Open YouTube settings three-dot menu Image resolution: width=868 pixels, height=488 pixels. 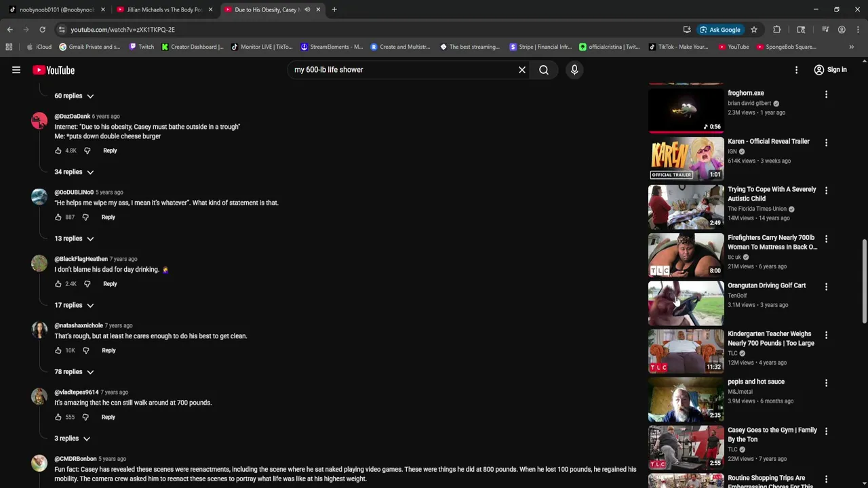pos(797,70)
